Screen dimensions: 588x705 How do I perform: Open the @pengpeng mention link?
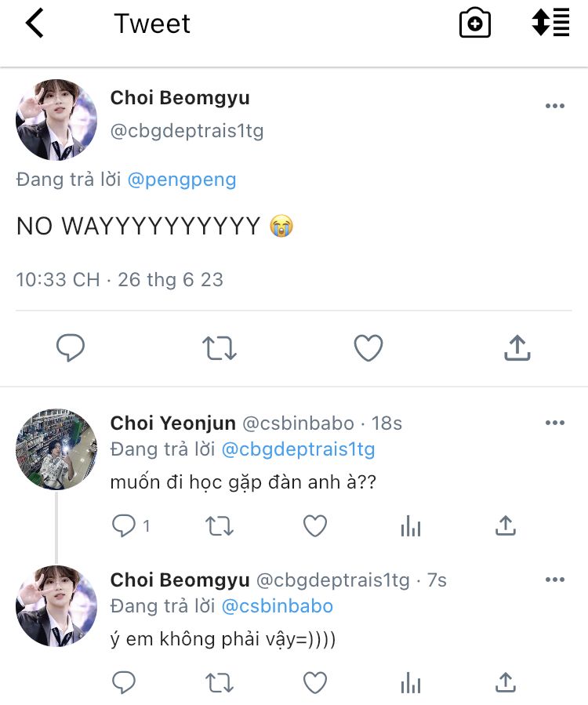[181, 180]
